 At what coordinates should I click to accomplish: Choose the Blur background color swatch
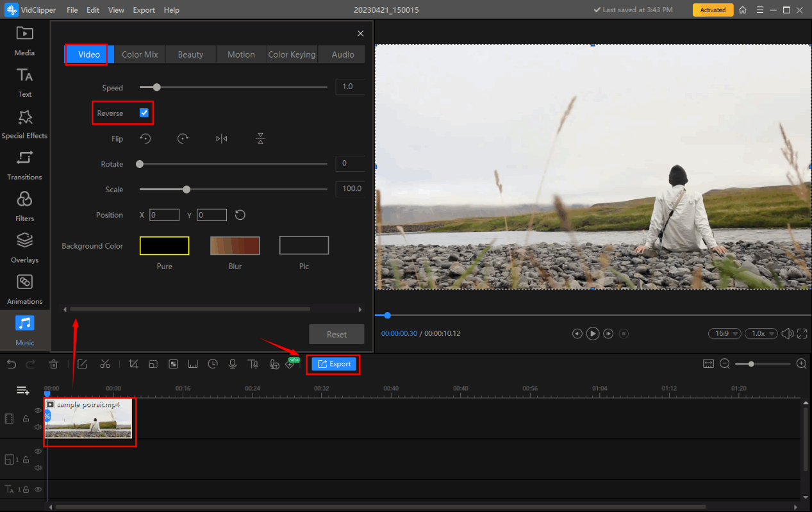click(235, 245)
